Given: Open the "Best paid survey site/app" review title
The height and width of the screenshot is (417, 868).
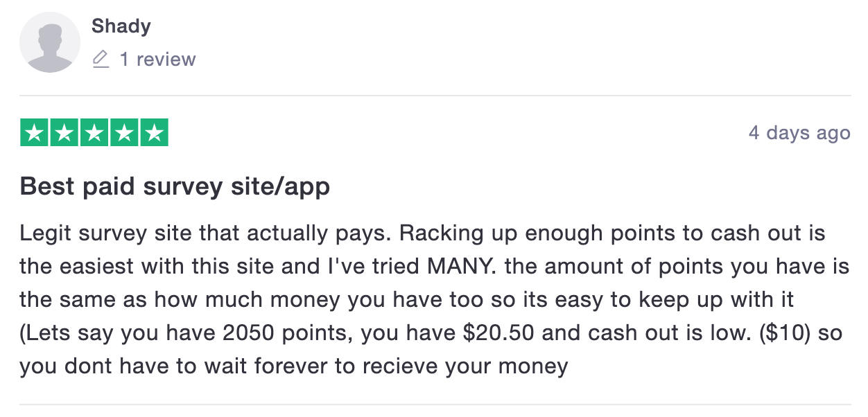Looking at the screenshot, I should 175,186.
